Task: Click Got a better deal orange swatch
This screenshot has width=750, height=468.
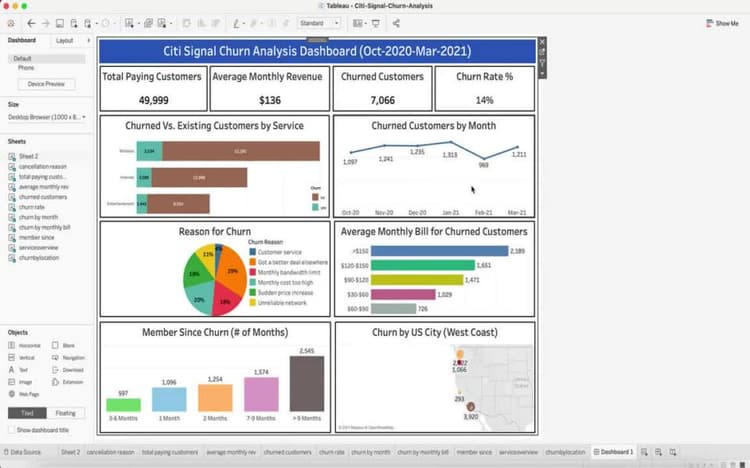Action: (253, 262)
